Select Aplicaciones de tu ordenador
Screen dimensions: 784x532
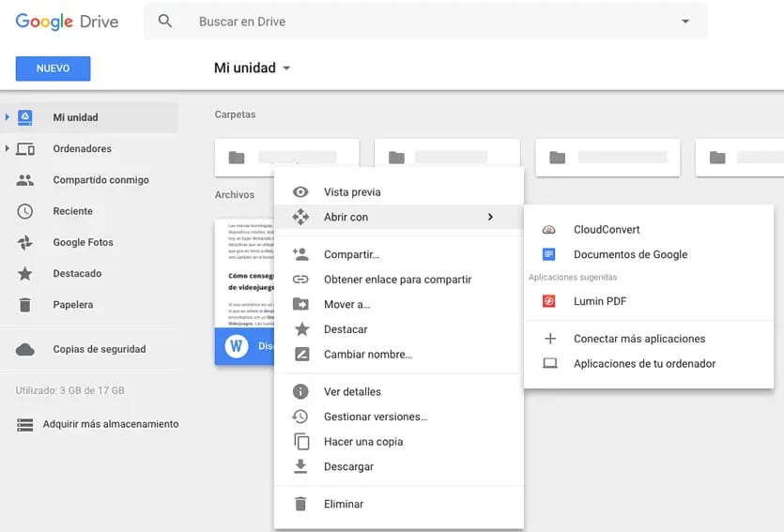[x=649, y=364]
